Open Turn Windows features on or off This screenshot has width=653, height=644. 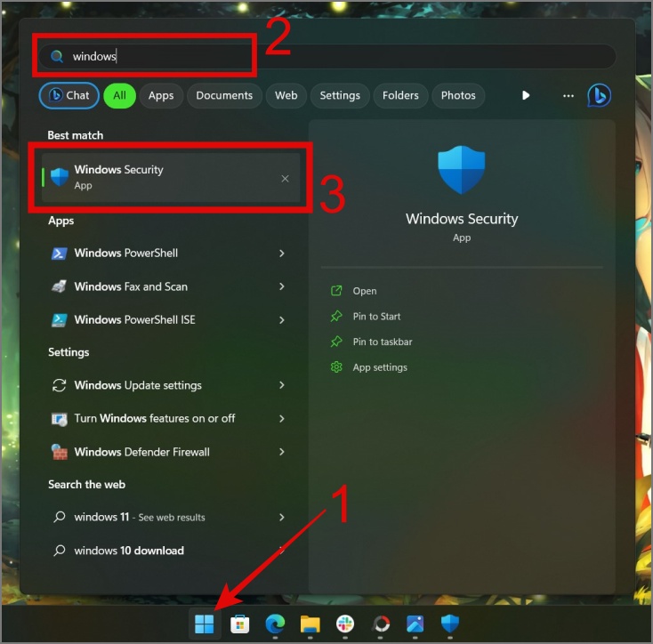[x=171, y=418]
